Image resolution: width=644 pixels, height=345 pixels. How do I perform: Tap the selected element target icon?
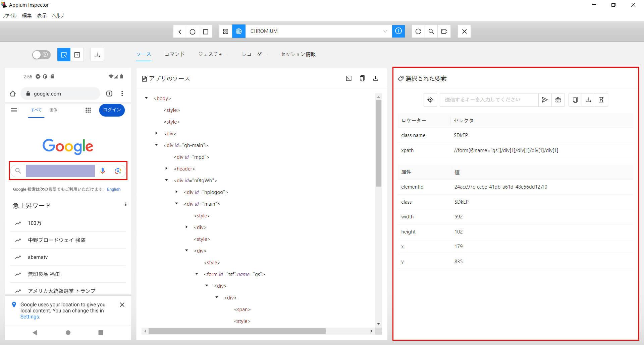[430, 100]
